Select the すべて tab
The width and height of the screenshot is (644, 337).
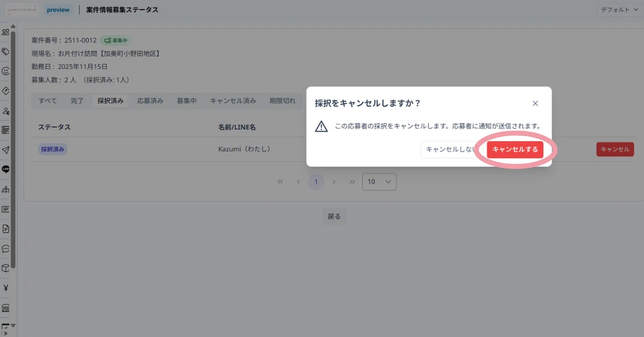tap(47, 100)
